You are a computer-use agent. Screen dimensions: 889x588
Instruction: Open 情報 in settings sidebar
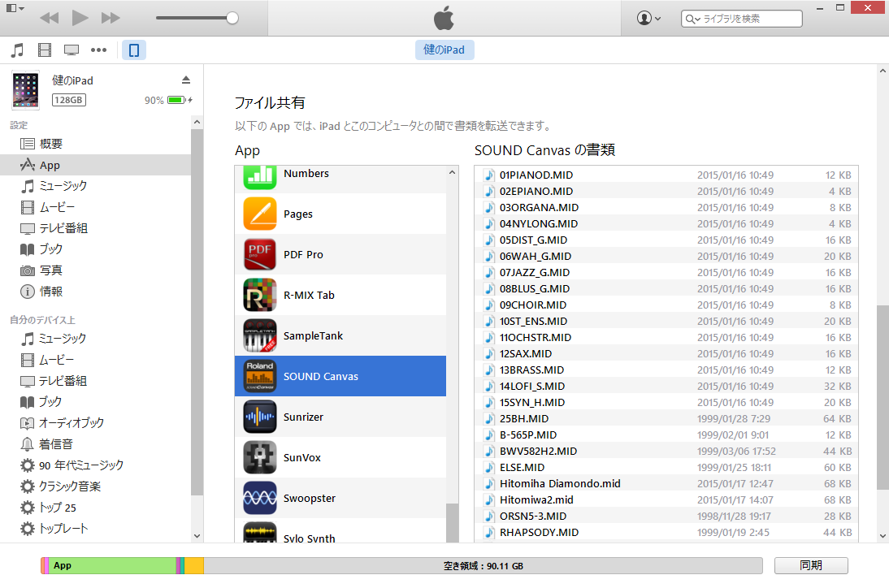[95, 292]
